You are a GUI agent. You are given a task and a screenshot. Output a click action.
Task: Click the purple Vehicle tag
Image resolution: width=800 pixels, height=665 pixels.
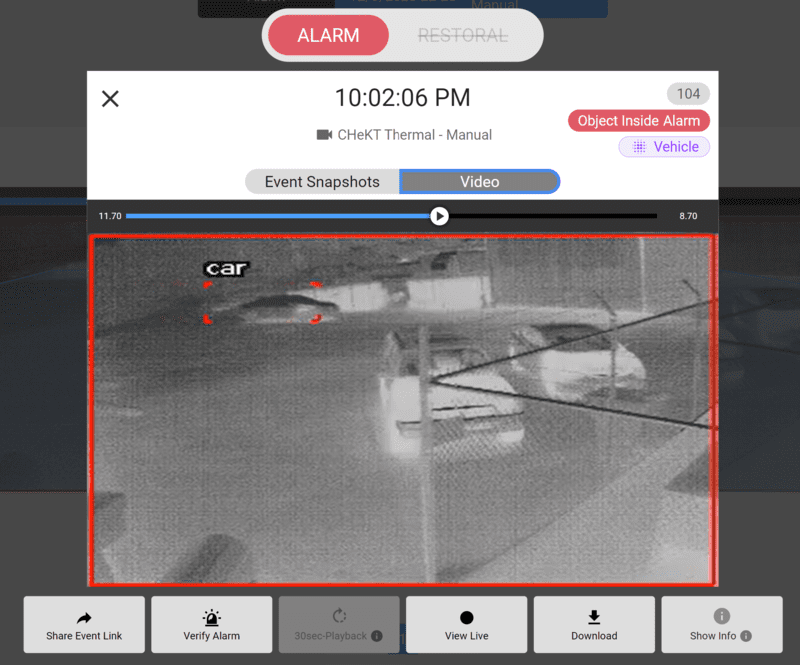pyautogui.click(x=664, y=147)
